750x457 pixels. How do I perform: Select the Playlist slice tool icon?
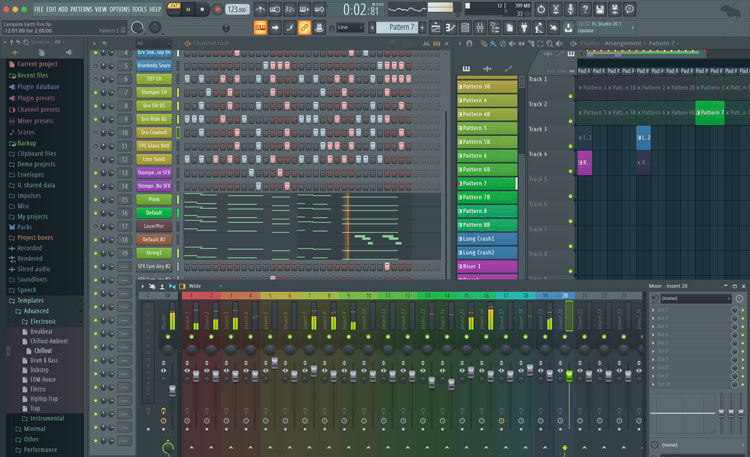pyautogui.click(x=530, y=44)
